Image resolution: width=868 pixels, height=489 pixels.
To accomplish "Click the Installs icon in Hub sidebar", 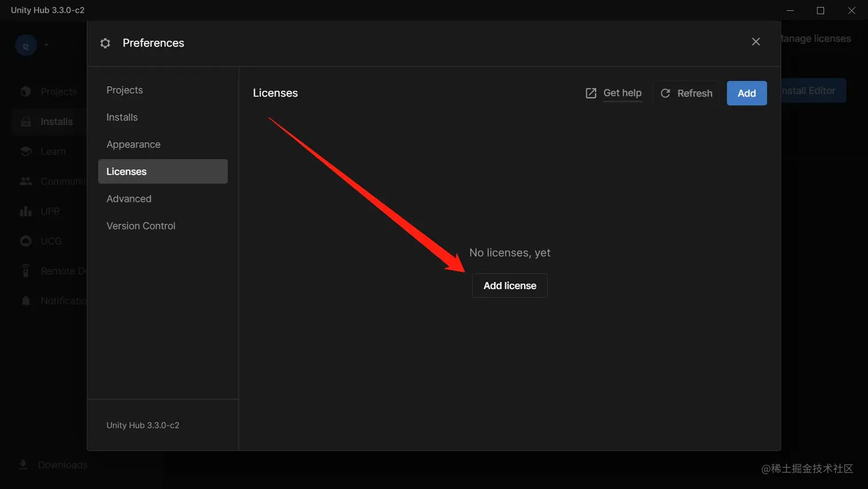I will (25, 121).
